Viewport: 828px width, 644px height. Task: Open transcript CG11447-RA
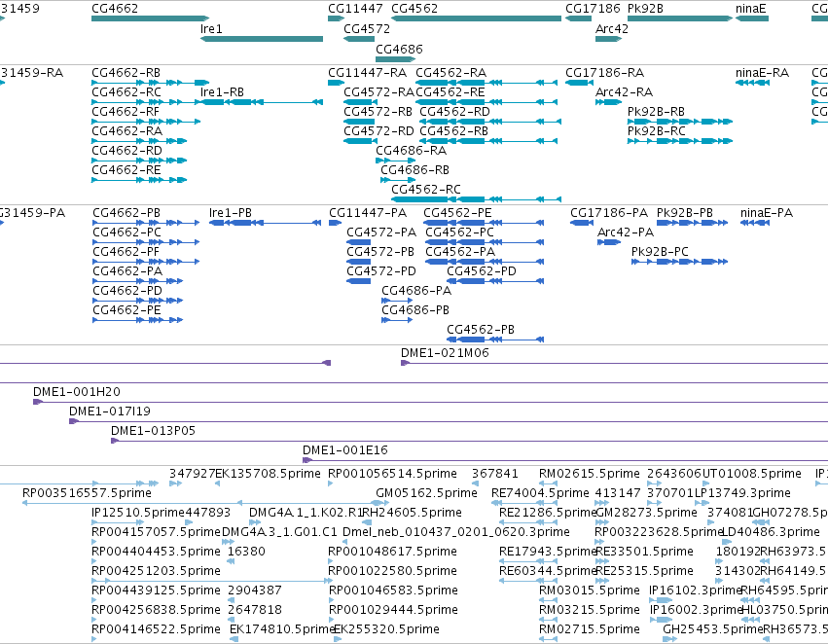click(x=368, y=73)
